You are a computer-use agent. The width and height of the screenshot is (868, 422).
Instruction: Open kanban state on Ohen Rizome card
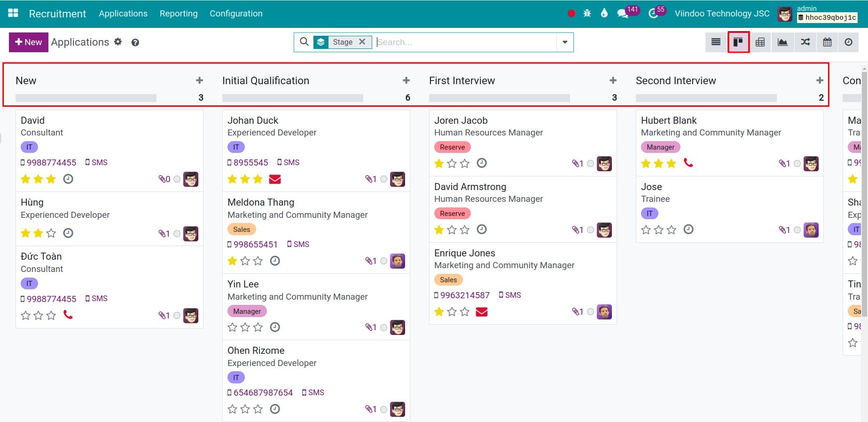coord(383,409)
